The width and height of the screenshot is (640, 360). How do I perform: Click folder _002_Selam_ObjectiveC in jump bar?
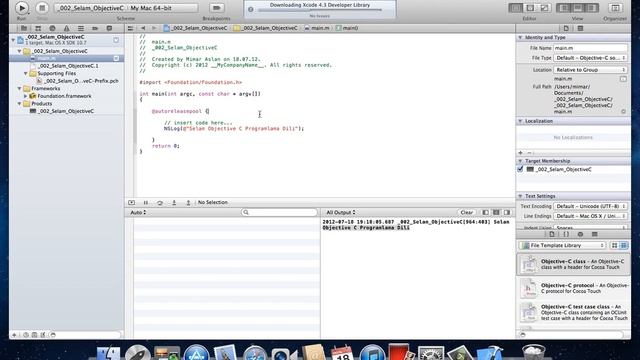[266, 28]
